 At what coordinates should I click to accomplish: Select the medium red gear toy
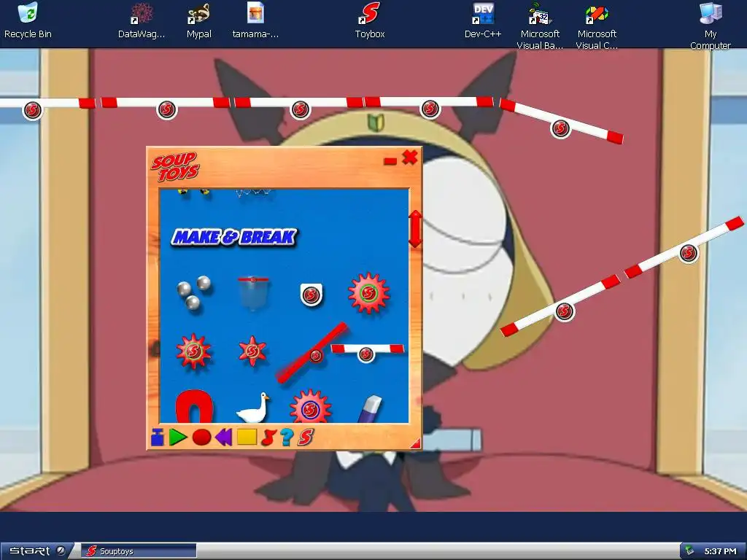pos(193,351)
